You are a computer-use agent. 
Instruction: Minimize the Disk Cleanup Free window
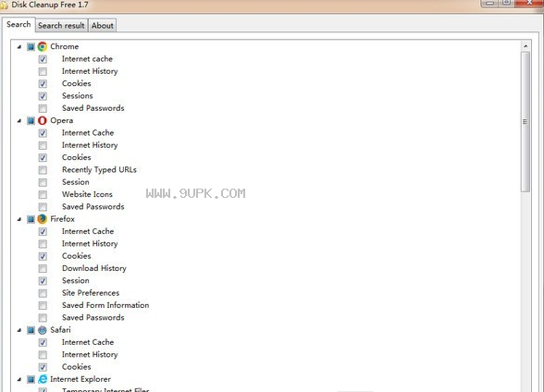pos(490,3)
